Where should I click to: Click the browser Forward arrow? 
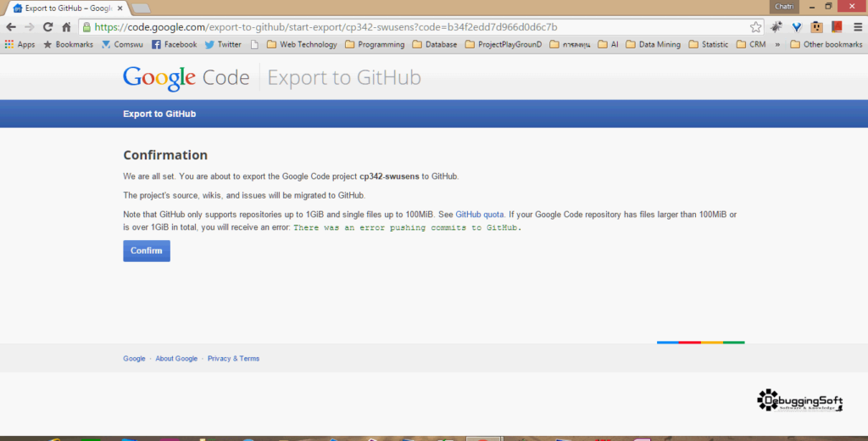(x=30, y=26)
